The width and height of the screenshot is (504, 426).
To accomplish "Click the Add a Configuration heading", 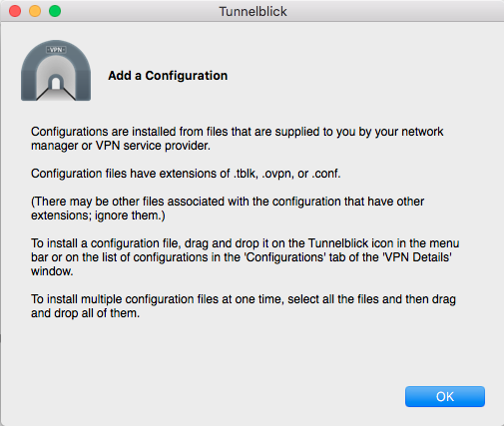I will 168,76.
